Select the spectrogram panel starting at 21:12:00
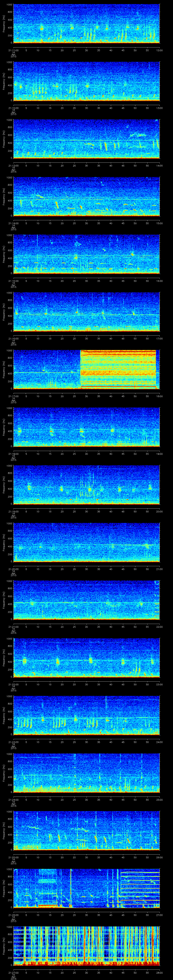The image size is (173, 980). click(x=86, y=81)
